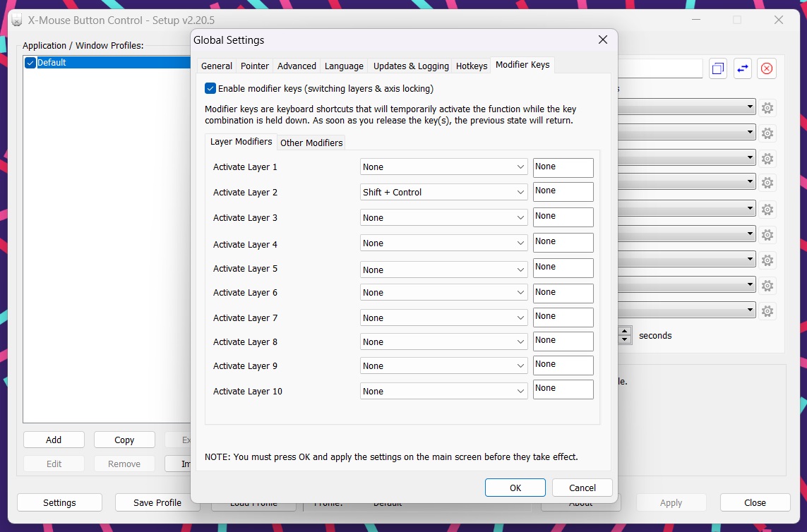807x532 pixels.
Task: Click the Save Profile button
Action: tap(157, 502)
